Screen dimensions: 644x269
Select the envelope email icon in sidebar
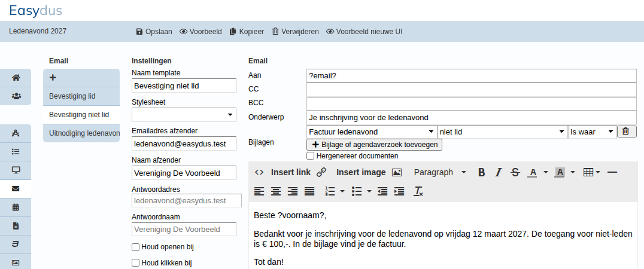coord(16,189)
